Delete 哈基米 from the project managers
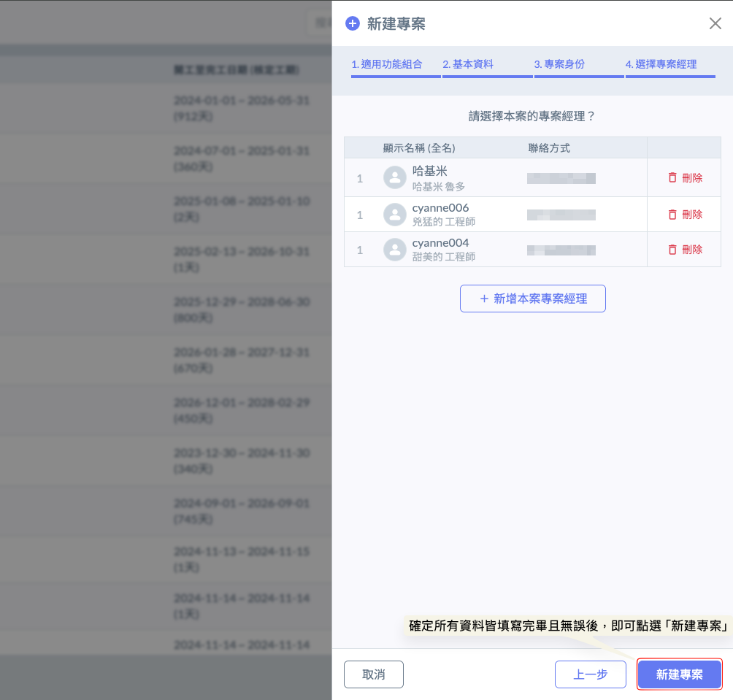This screenshot has width=733, height=700. click(685, 177)
